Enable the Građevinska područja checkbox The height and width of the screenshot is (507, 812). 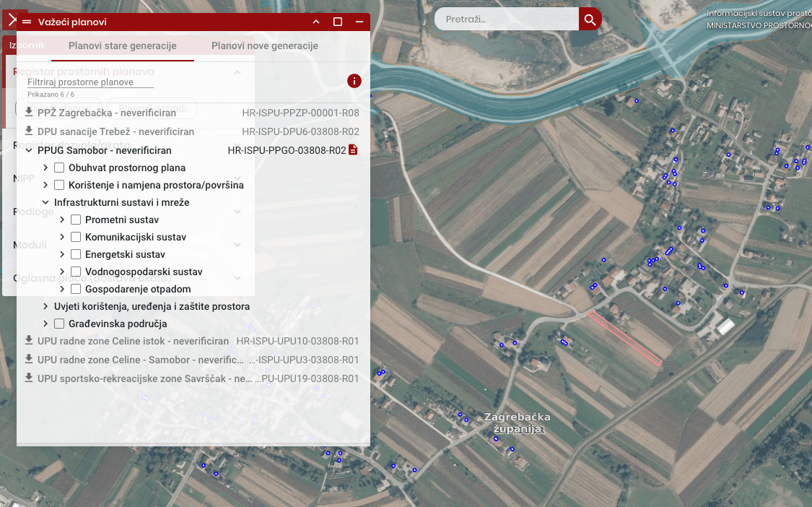coord(59,324)
